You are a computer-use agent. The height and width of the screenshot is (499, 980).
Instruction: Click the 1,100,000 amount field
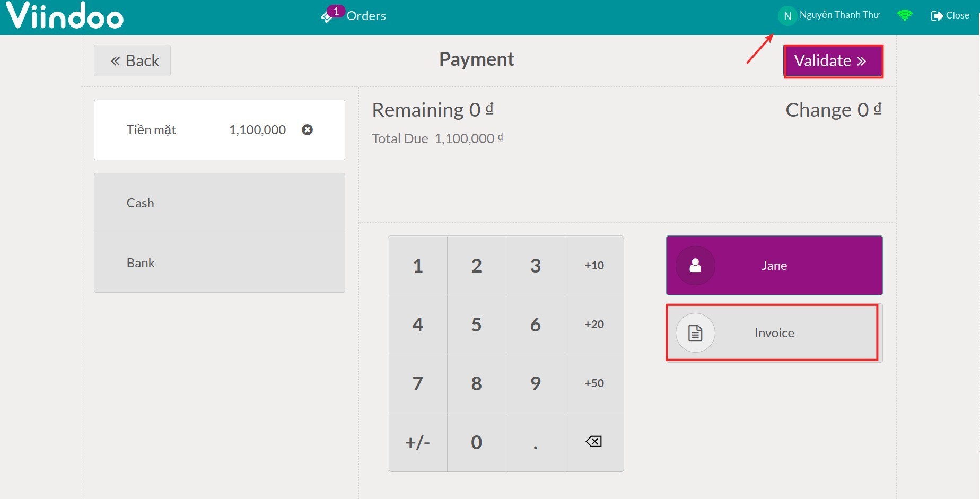(x=258, y=129)
